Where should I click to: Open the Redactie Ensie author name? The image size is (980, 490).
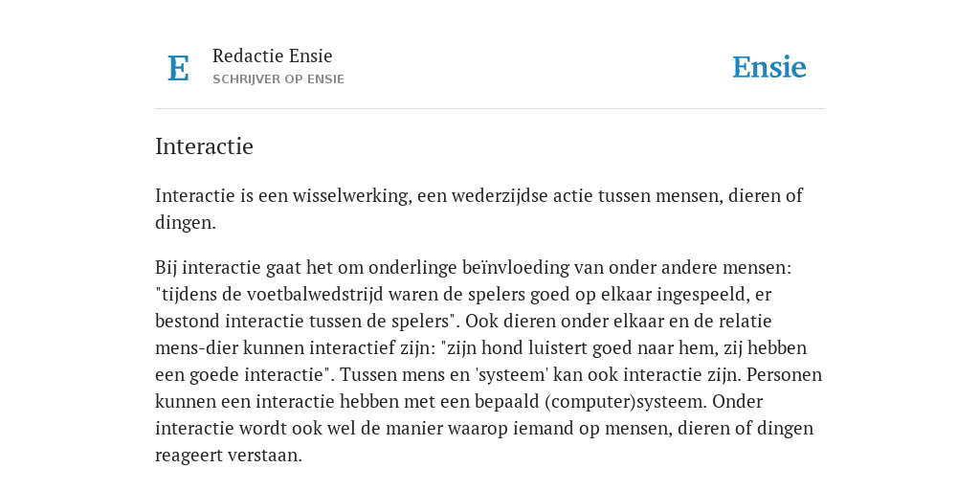pyautogui.click(x=273, y=56)
